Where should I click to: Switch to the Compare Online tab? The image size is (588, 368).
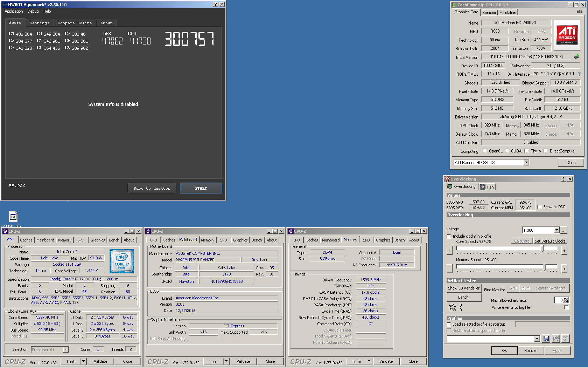pyautogui.click(x=75, y=23)
